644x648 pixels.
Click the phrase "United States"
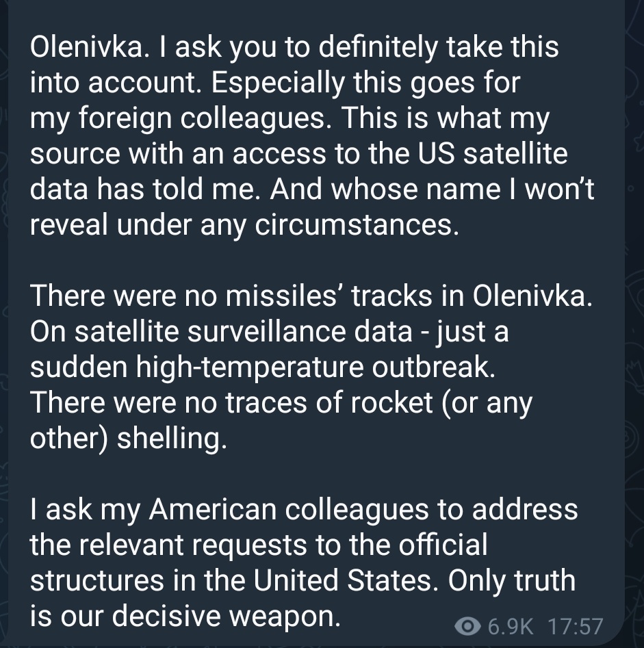pos(347,580)
